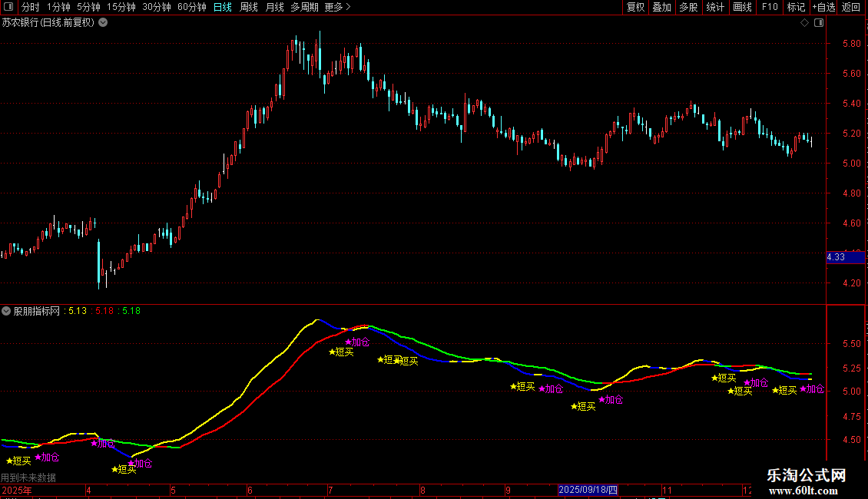Image resolution: width=868 pixels, height=499 pixels.
Task: Select the 周线 weekly chart tab
Action: 249,7
